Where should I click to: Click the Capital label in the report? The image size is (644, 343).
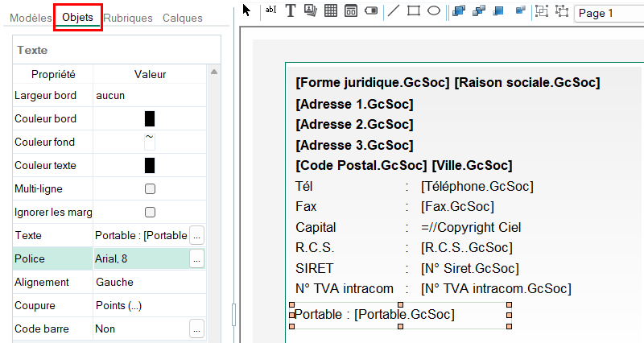[x=316, y=227]
